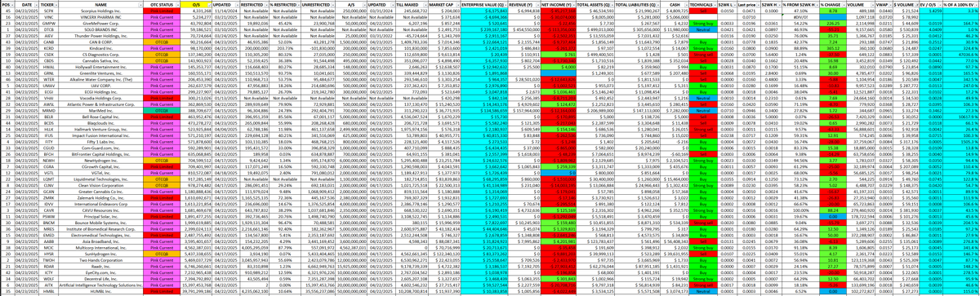Click ticker cell HLLK

49,130
